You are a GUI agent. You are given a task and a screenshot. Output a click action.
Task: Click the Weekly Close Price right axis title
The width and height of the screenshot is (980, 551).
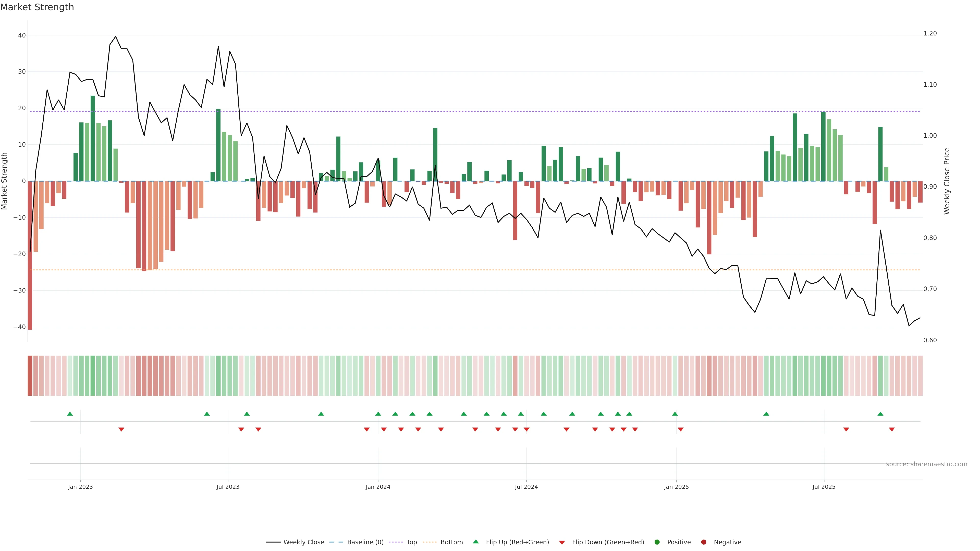(947, 181)
